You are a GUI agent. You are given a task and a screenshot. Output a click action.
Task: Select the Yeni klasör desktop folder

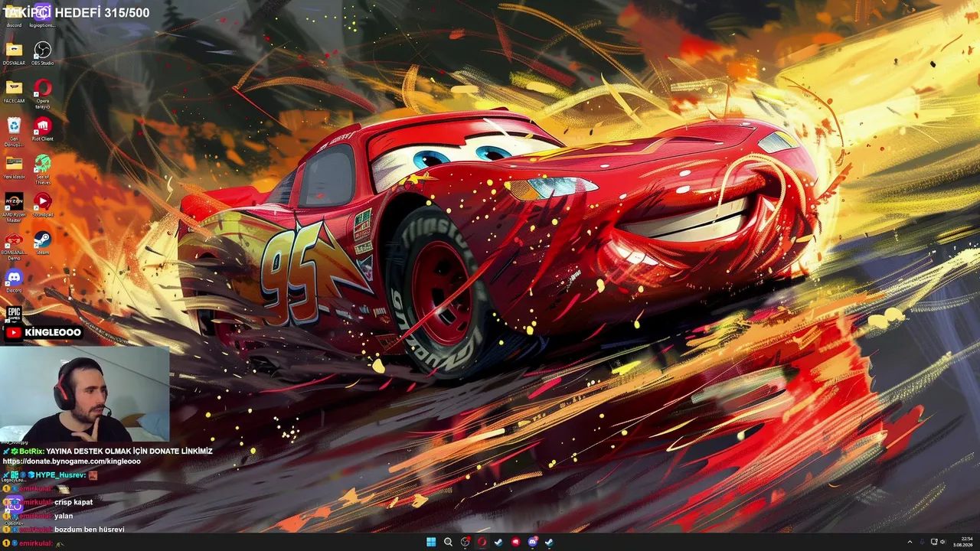(x=14, y=166)
